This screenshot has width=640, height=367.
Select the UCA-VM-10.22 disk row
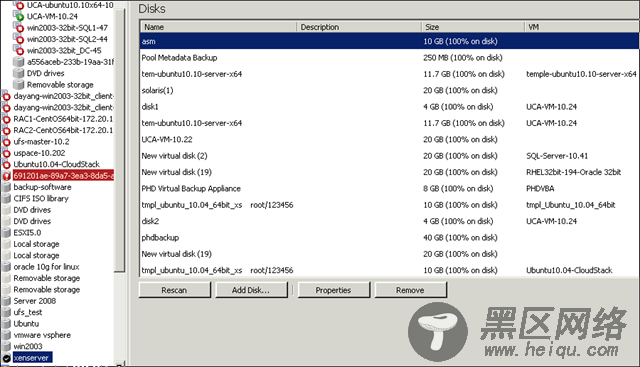tap(389, 139)
